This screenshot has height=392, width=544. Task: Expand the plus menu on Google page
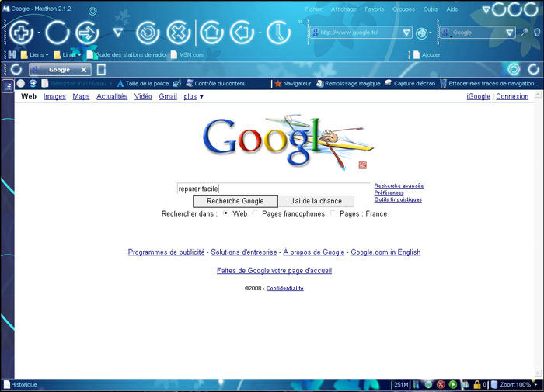click(x=194, y=97)
